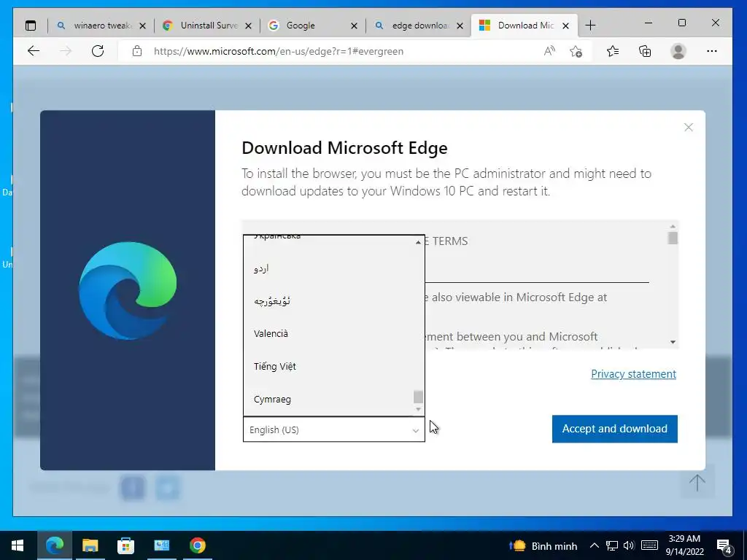Close the Uninstall Survey tab
This screenshot has height=560, width=747.
pos(248,26)
